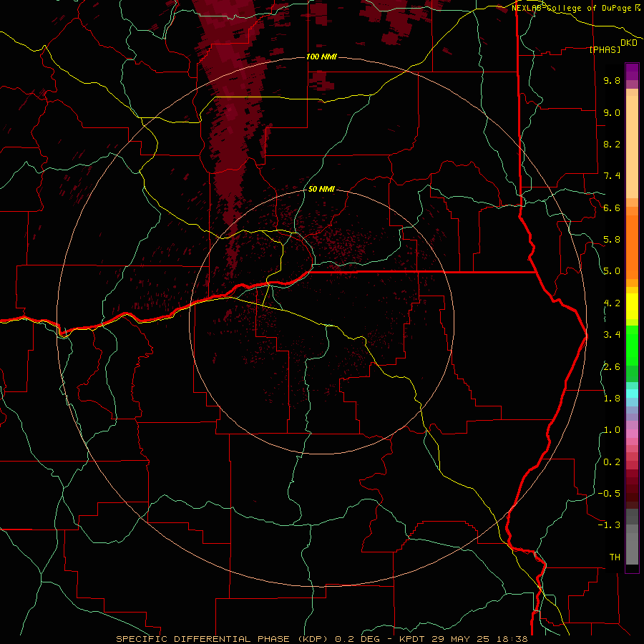Click the purple swatch at the color bar top

pos(632,72)
